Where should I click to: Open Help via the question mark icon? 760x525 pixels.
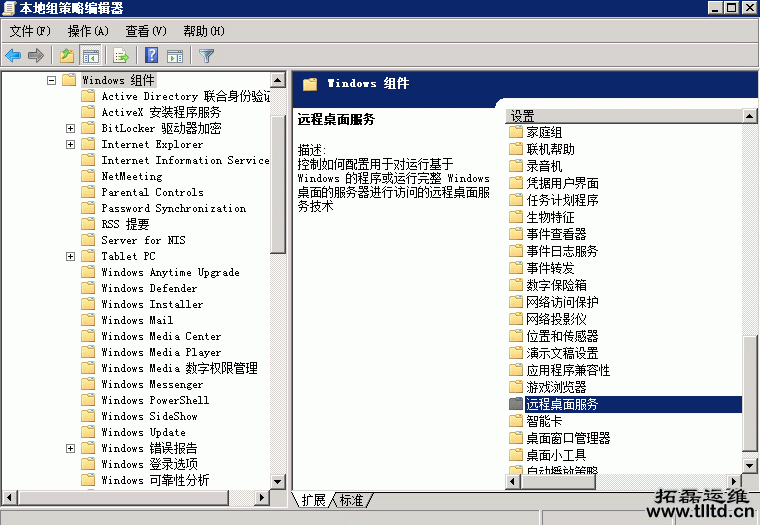coord(152,55)
